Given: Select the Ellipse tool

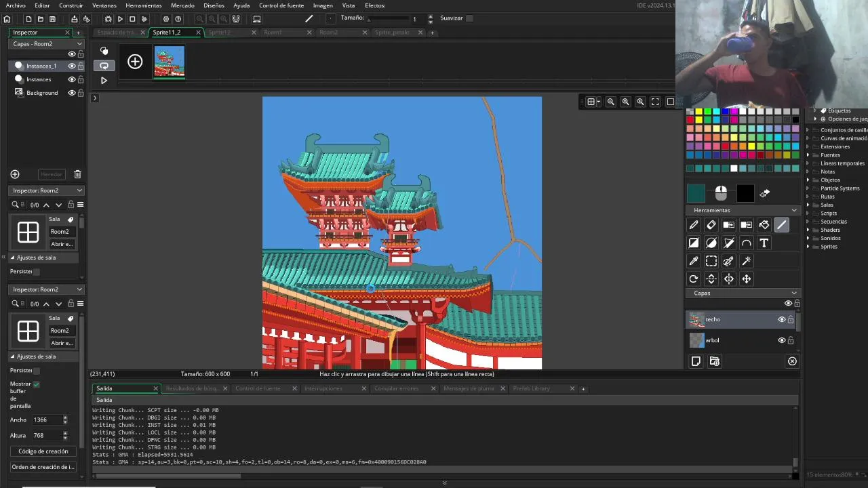Looking at the screenshot, I should coord(711,243).
